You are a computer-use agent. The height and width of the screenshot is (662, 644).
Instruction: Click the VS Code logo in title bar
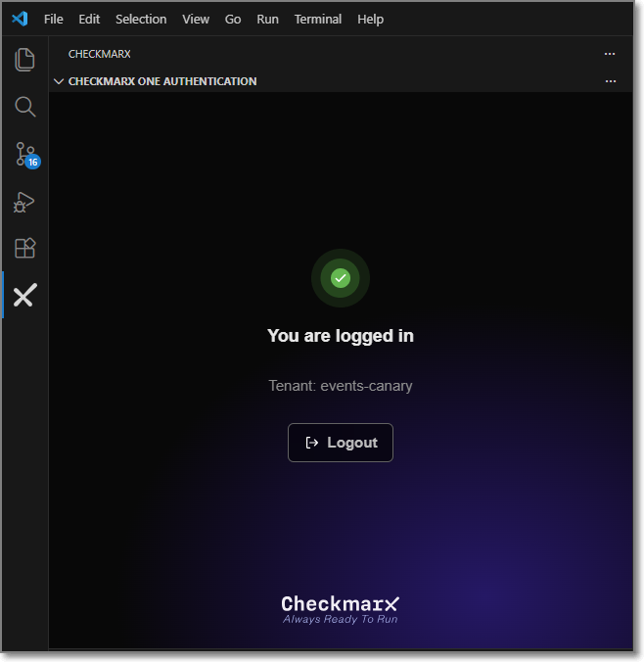point(20,19)
